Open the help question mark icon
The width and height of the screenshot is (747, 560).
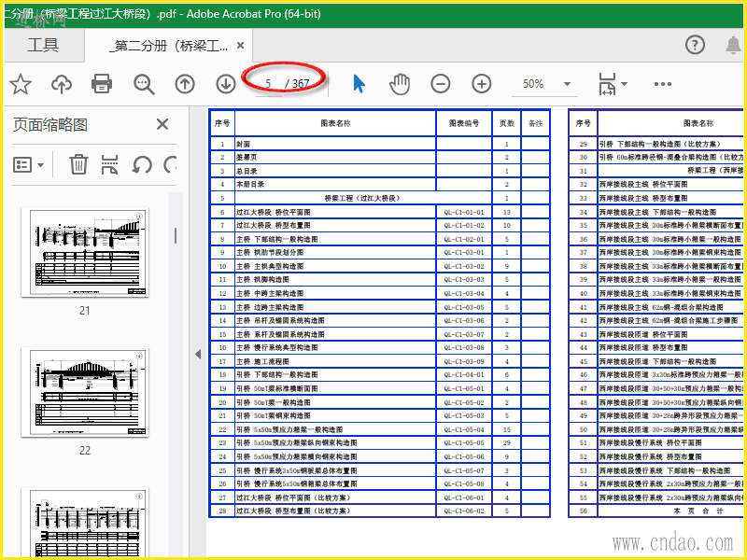click(x=695, y=45)
